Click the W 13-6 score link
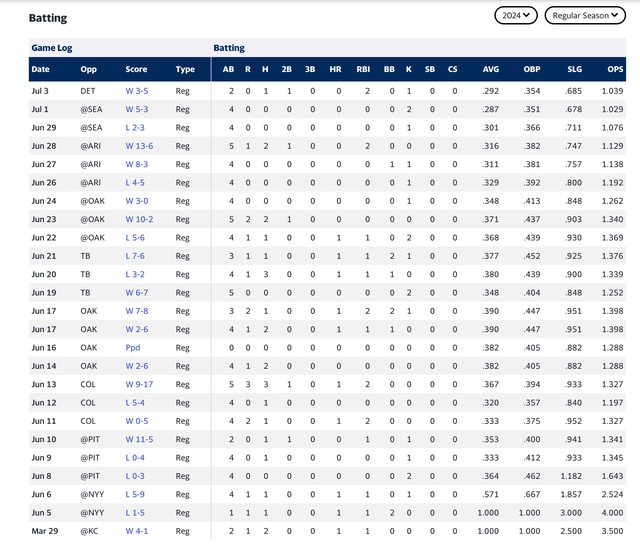This screenshot has width=640, height=560. click(x=139, y=145)
